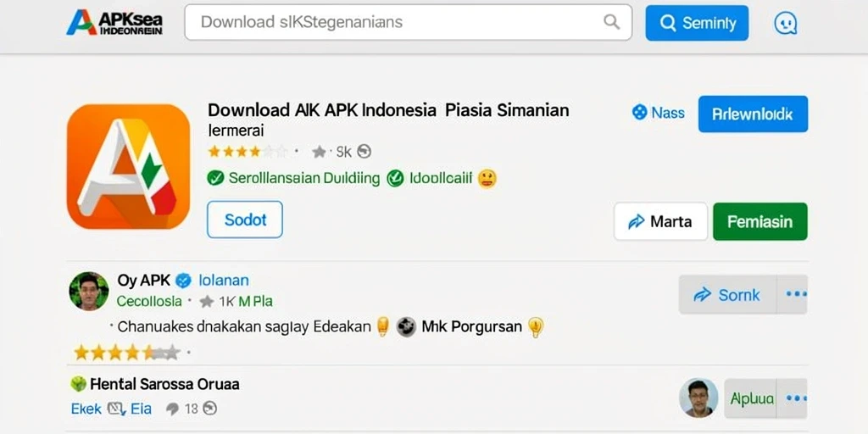Click the Ekek link
This screenshot has width=868, height=434.
coord(86,409)
